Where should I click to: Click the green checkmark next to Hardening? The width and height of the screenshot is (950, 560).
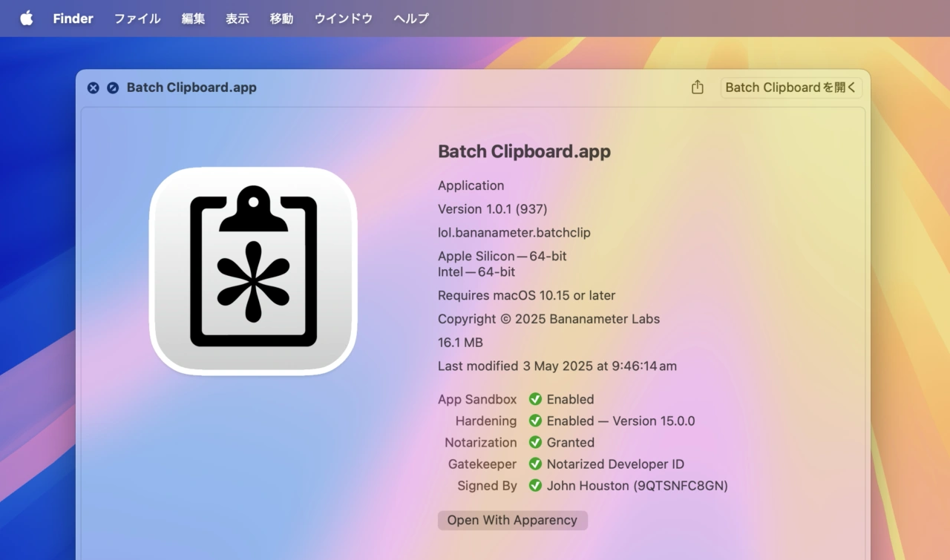point(535,421)
